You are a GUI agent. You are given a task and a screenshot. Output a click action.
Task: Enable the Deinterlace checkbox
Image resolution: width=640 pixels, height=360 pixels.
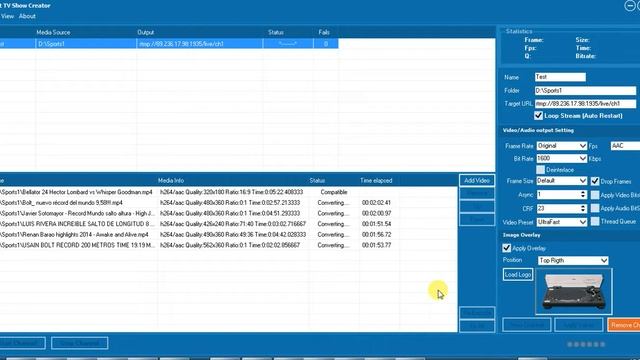tap(540, 170)
